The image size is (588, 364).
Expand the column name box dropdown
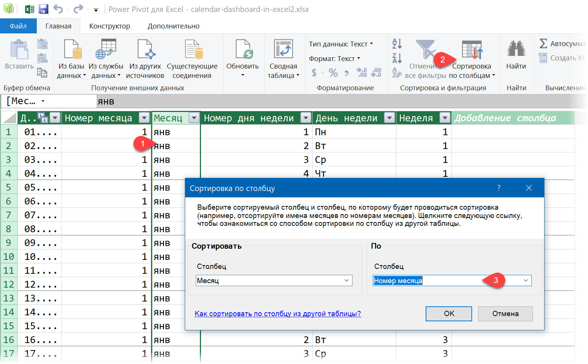(43, 101)
